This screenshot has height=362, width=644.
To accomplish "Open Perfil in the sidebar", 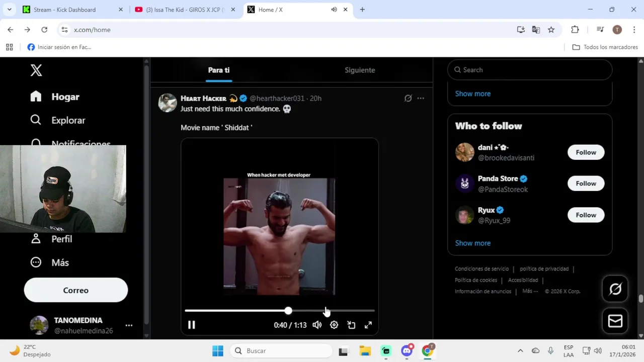I will click(52, 239).
